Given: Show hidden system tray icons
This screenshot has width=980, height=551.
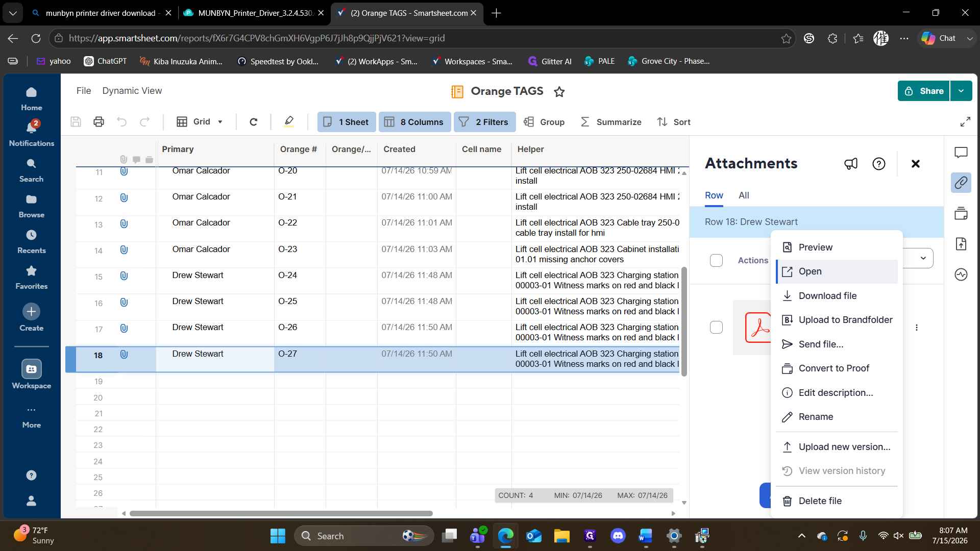Looking at the screenshot, I should click(x=801, y=536).
